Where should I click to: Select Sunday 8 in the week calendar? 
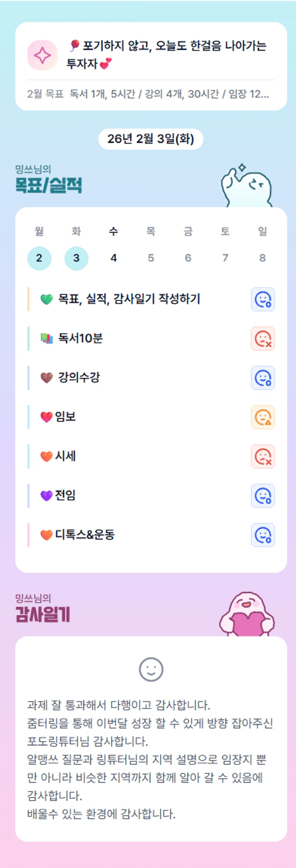pyautogui.click(x=262, y=258)
